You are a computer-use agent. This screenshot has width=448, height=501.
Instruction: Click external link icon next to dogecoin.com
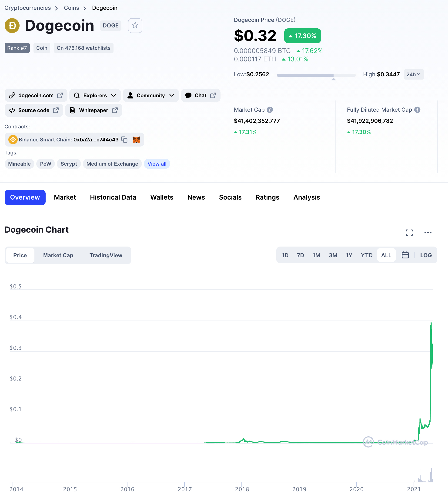coord(60,95)
